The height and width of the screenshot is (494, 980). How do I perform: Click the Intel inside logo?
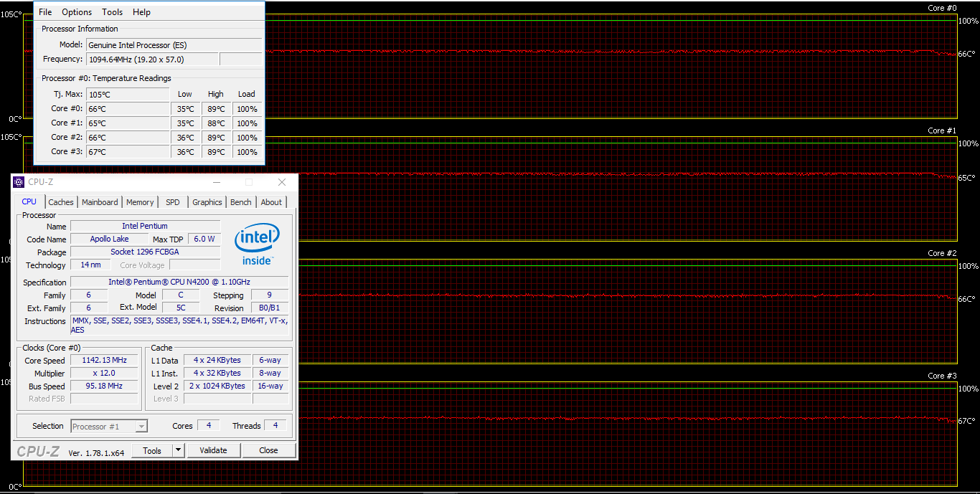click(257, 244)
